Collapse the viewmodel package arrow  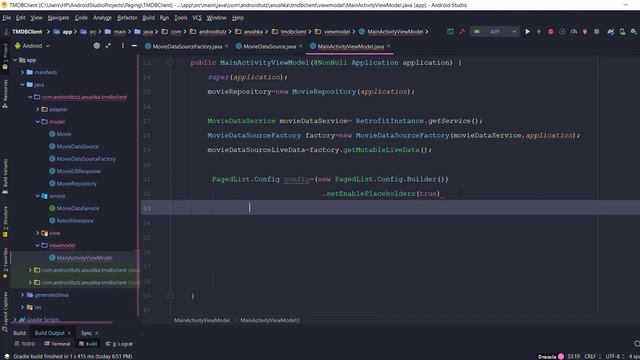(37, 245)
